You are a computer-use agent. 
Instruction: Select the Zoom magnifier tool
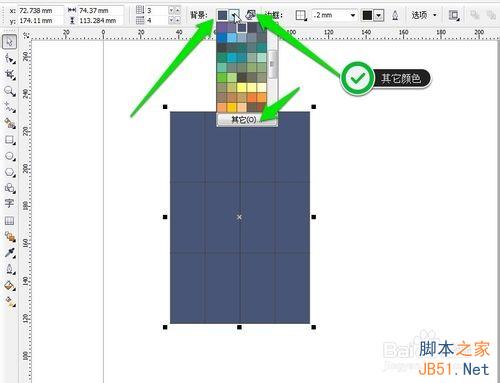click(10, 91)
